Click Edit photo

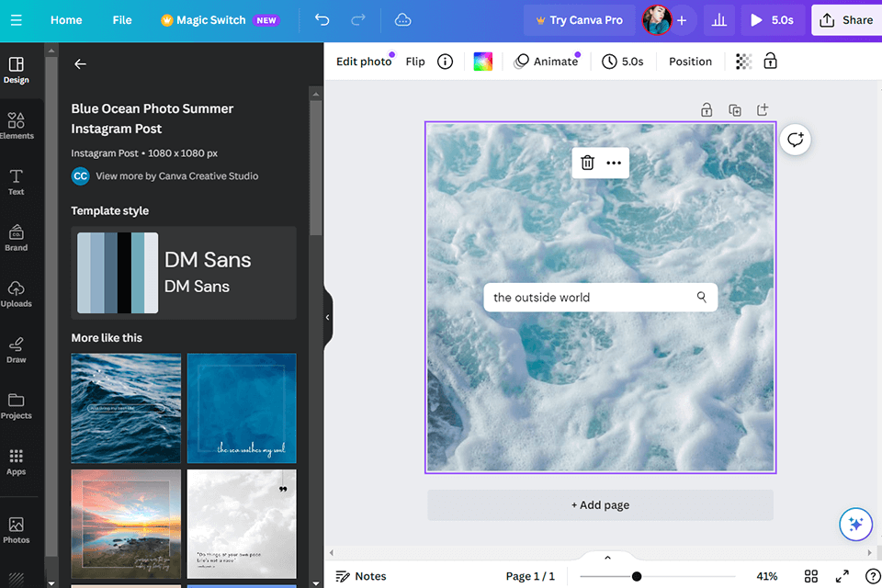(364, 62)
